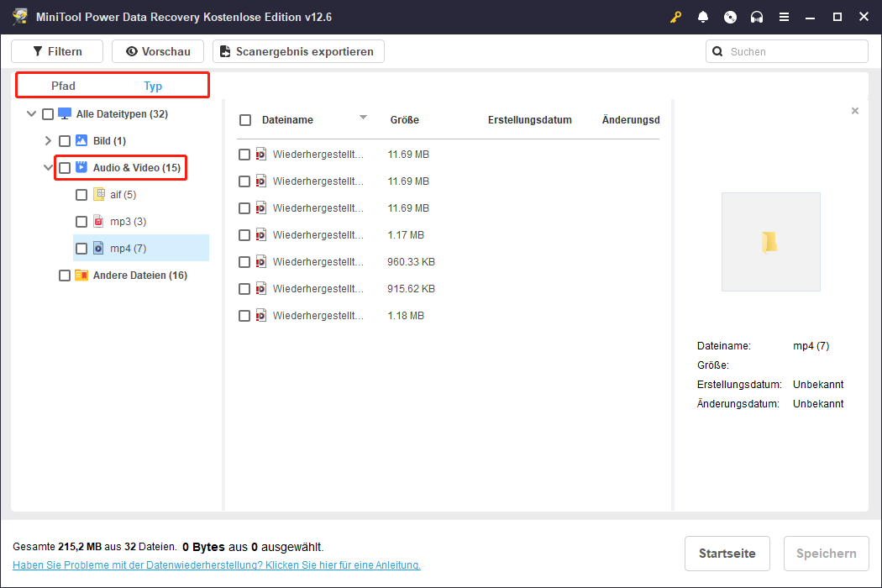This screenshot has height=588, width=882.
Task: Close the preview panel with the X
Action: 855,111
